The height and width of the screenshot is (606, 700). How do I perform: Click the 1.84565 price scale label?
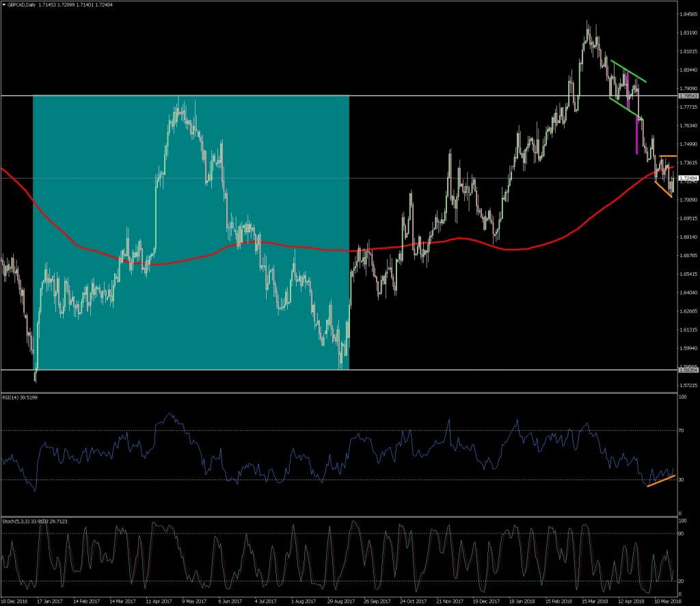click(x=687, y=14)
